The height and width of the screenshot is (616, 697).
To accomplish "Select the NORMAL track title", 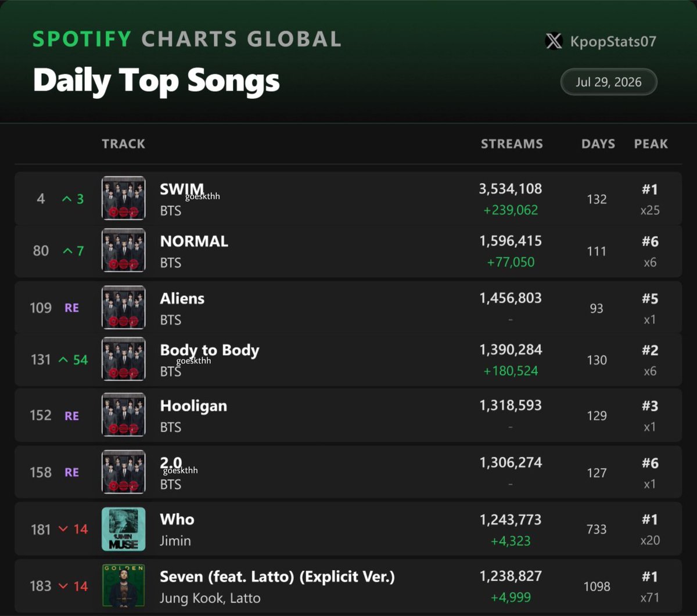I will coord(194,241).
